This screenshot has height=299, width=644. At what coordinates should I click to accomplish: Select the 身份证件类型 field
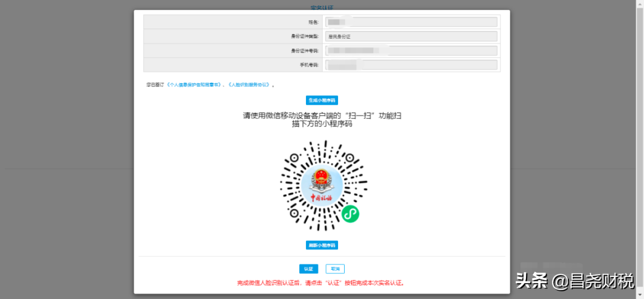[411, 36]
